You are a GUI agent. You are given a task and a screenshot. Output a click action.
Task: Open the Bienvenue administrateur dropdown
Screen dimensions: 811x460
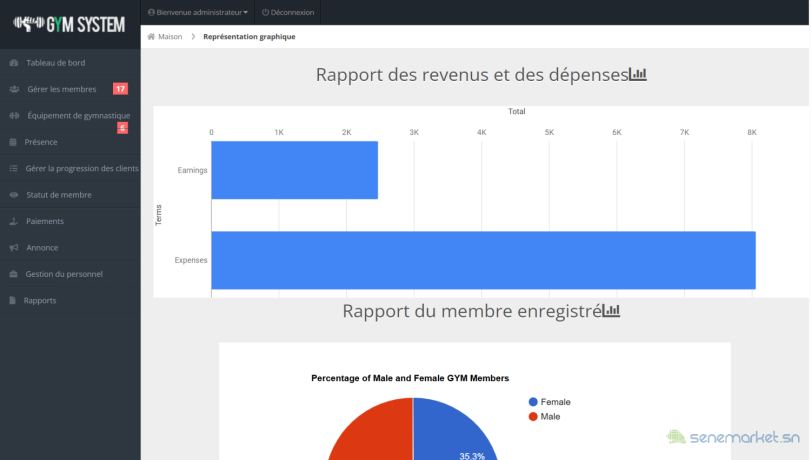198,12
